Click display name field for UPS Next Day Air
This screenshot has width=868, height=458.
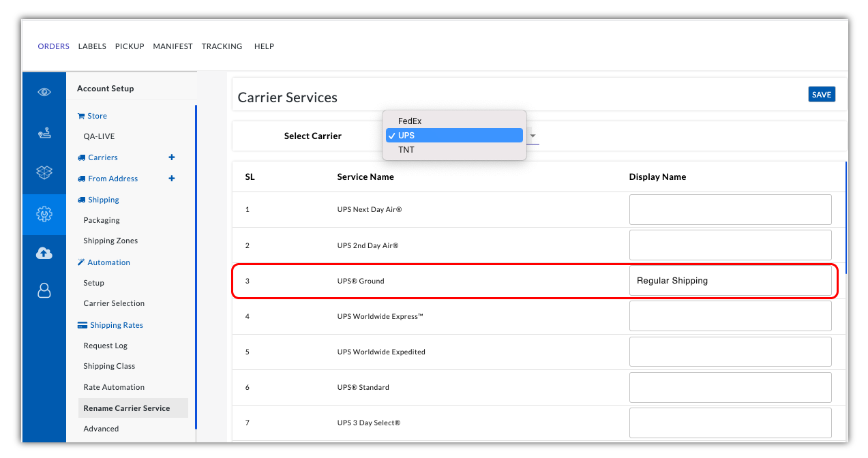coord(730,209)
